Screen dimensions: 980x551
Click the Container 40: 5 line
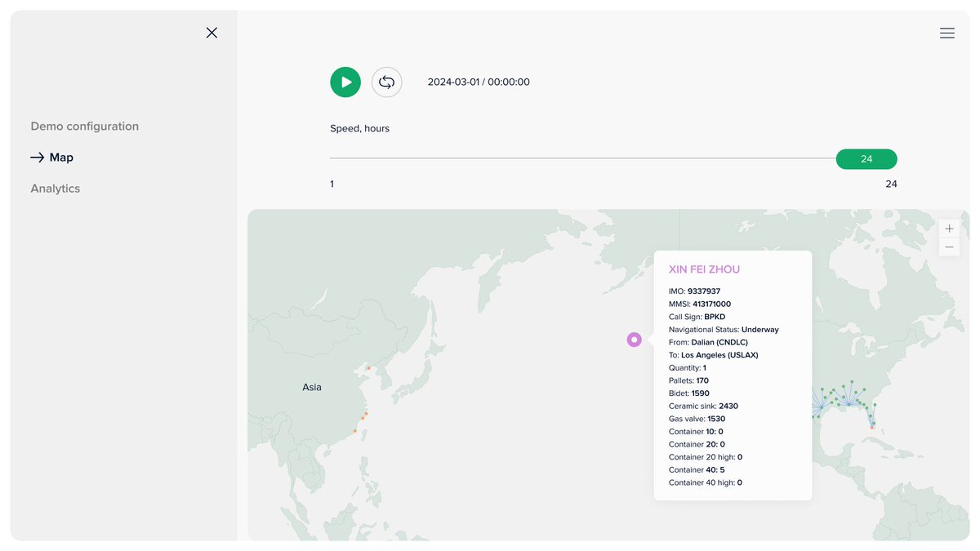[697, 470]
